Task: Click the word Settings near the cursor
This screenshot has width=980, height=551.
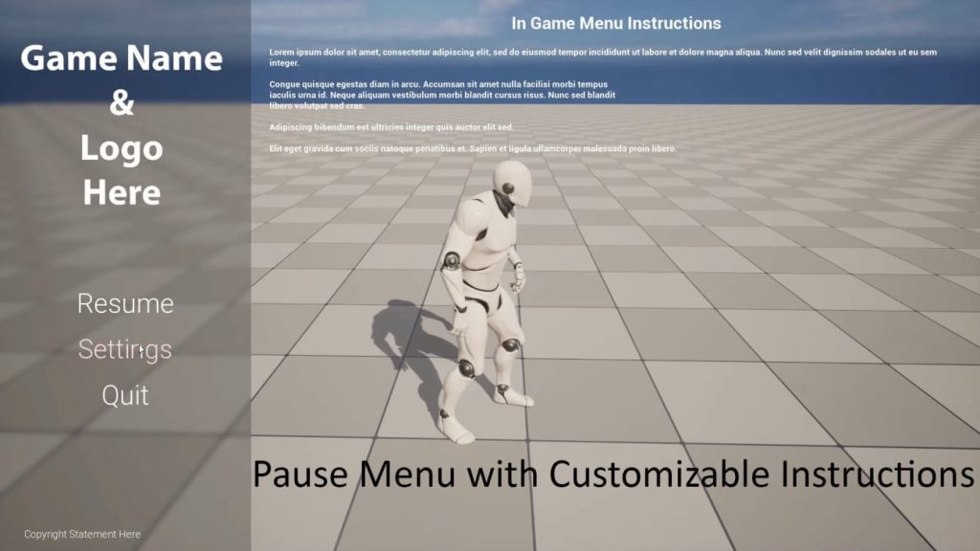Action: 124,350
